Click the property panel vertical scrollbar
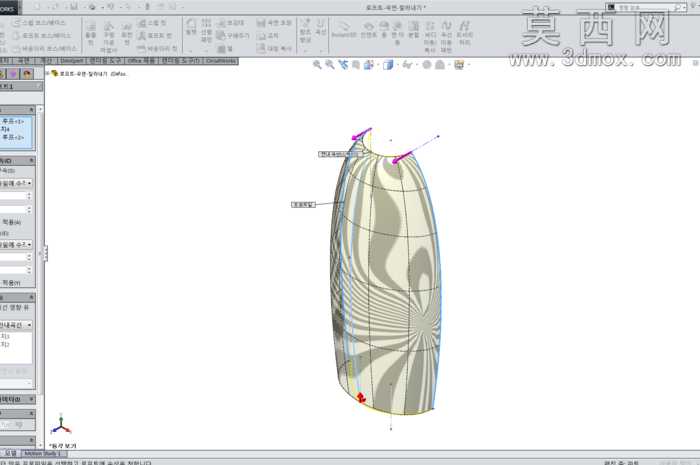Screen dimensions: 700x465 click(x=40, y=277)
